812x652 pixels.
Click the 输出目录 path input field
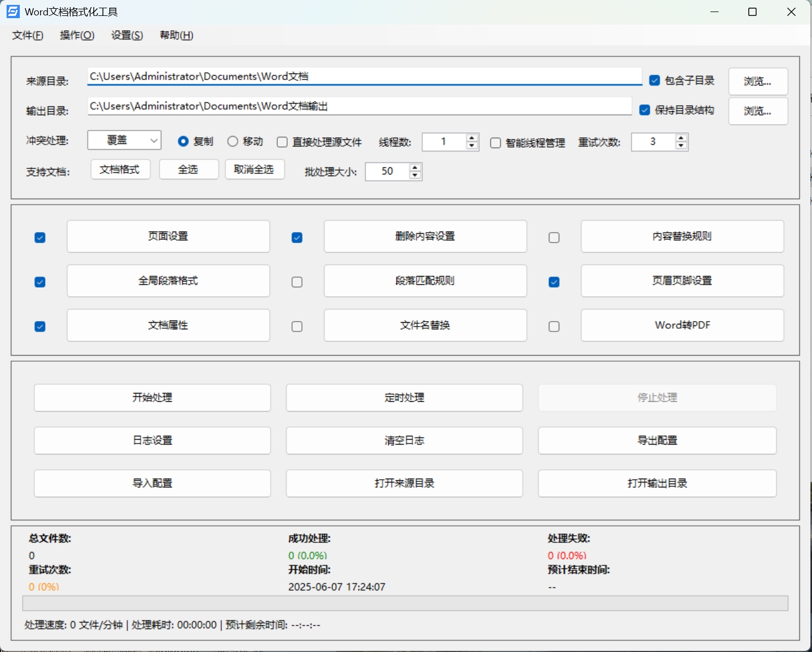(360, 106)
